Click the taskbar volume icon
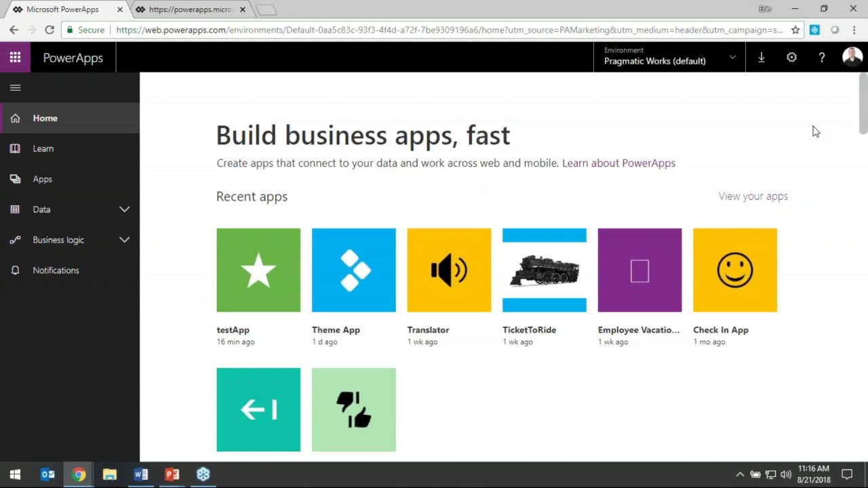The height and width of the screenshot is (488, 868). tap(786, 474)
